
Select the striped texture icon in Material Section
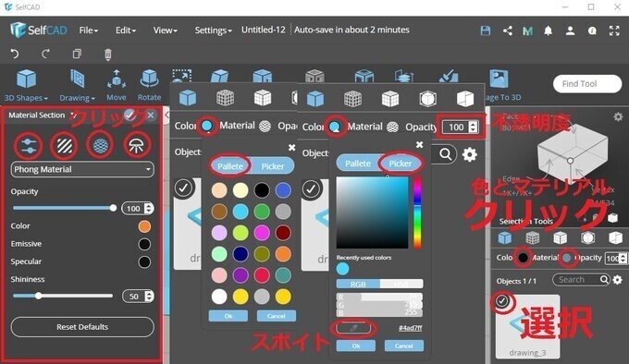64,145
